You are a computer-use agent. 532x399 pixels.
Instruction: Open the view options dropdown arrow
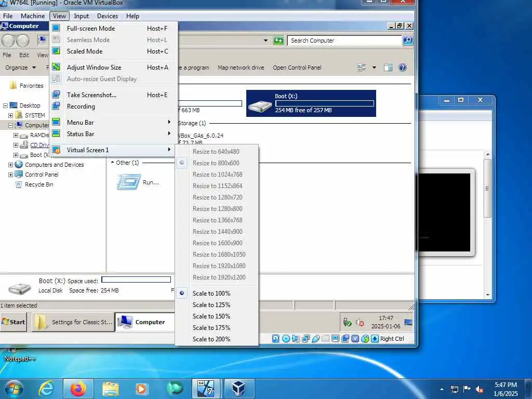[374, 68]
